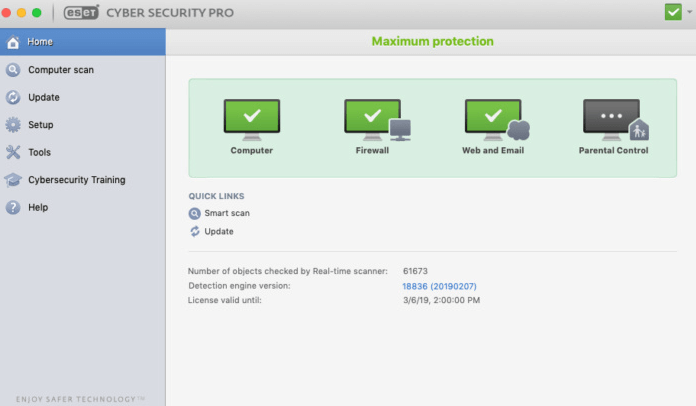696x406 pixels.
Task: Open the Firewall status icon
Action: [374, 118]
